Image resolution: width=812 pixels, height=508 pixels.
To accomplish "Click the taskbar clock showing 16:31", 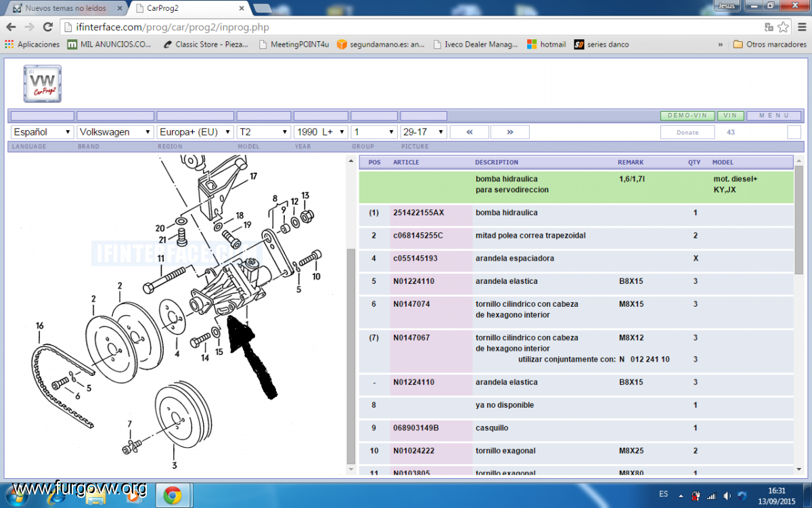I will (x=777, y=490).
